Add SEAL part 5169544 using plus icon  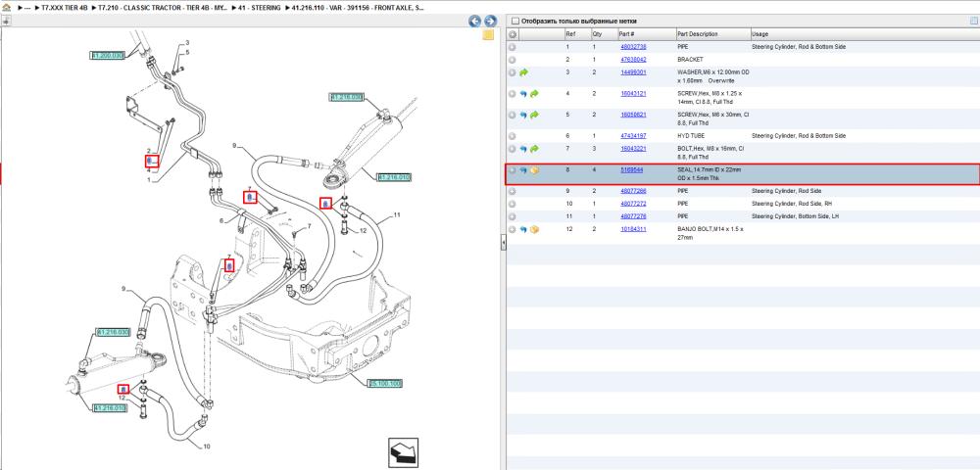[x=512, y=170]
